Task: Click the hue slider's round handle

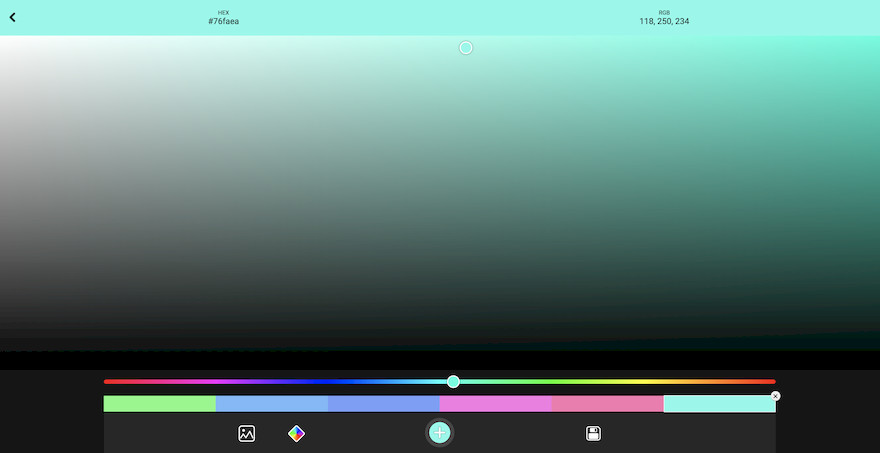Action: coord(453,381)
